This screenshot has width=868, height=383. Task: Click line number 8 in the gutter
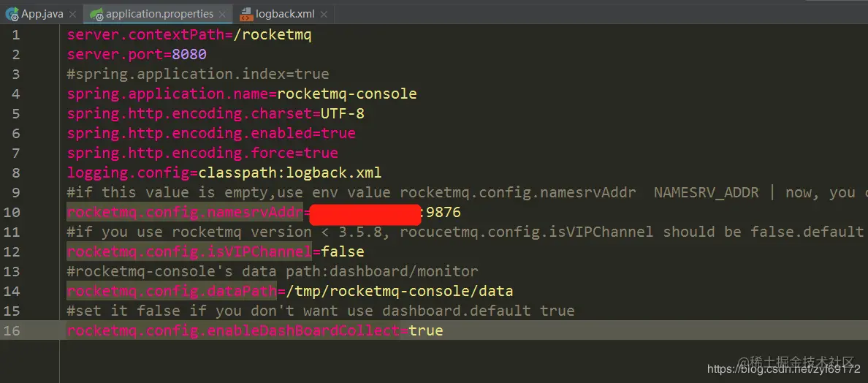(x=15, y=173)
